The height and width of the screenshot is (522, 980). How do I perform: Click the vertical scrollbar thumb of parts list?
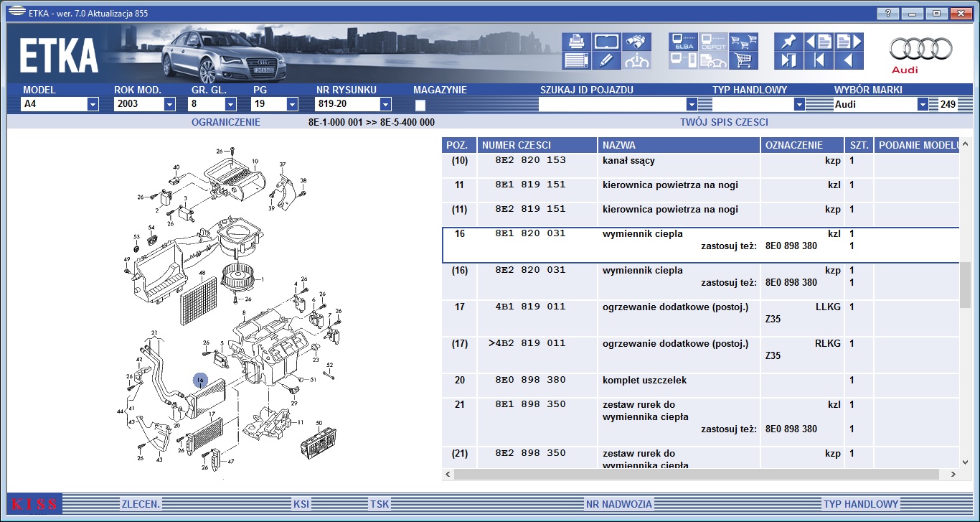(966, 284)
